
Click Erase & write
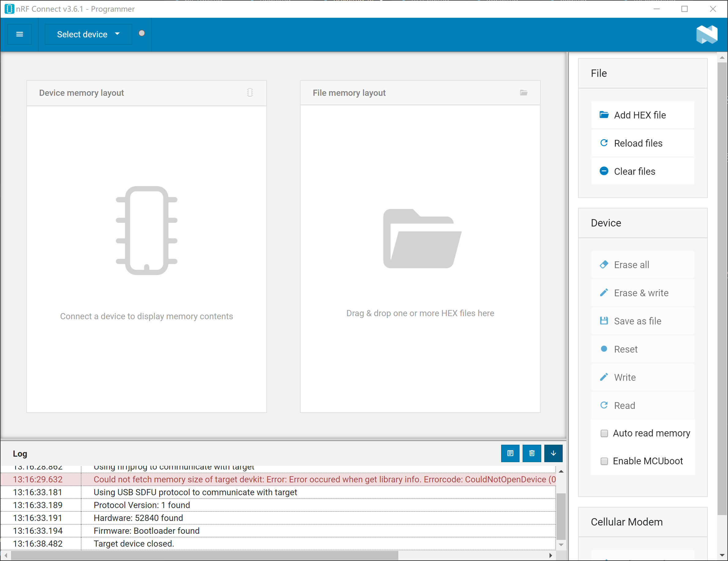click(643, 293)
